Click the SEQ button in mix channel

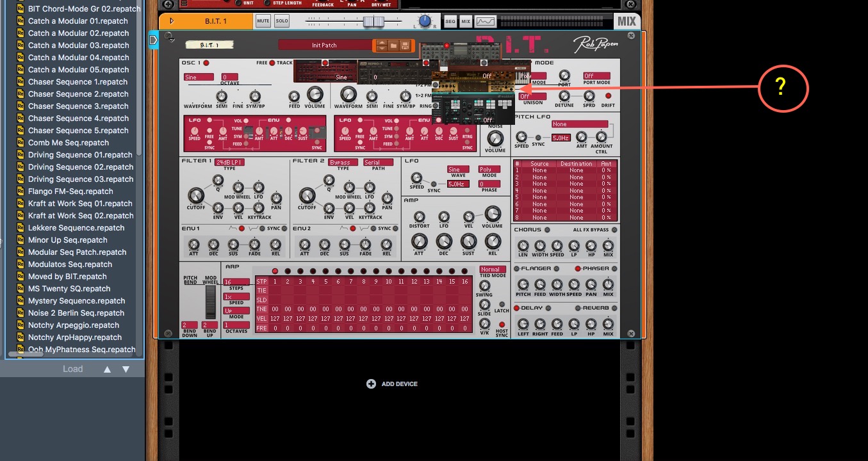(450, 21)
